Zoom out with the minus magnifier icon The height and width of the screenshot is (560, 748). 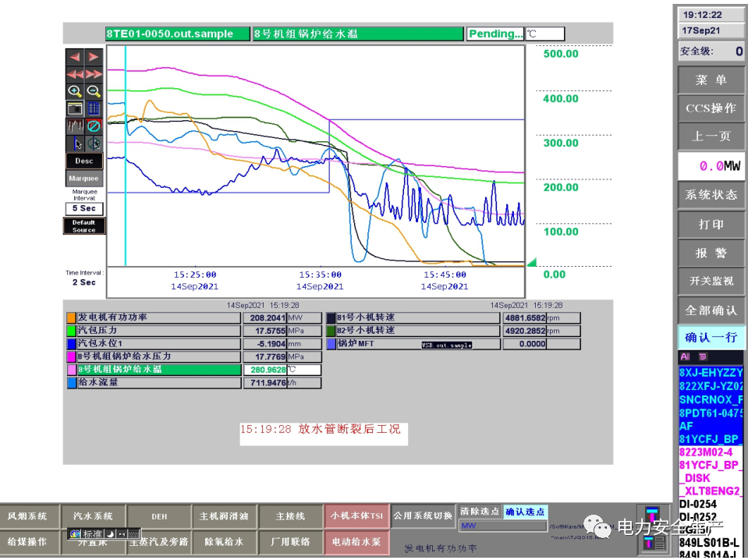click(x=94, y=91)
